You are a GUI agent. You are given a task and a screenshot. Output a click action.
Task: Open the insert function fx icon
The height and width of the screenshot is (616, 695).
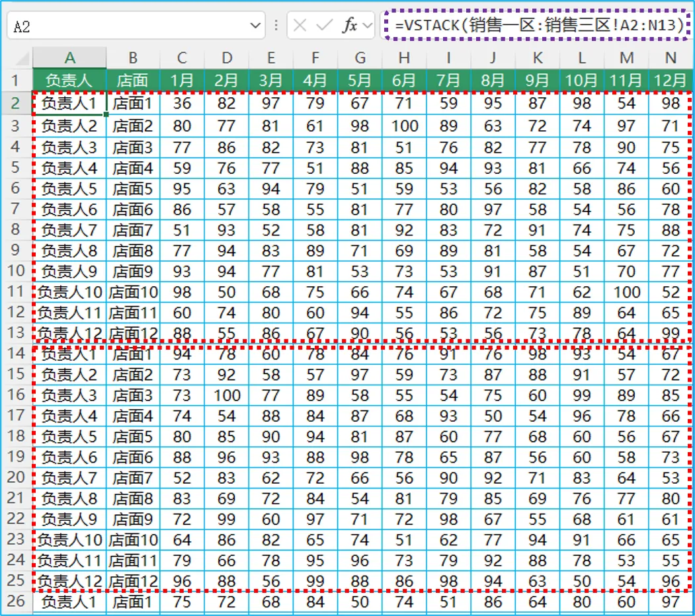349,26
